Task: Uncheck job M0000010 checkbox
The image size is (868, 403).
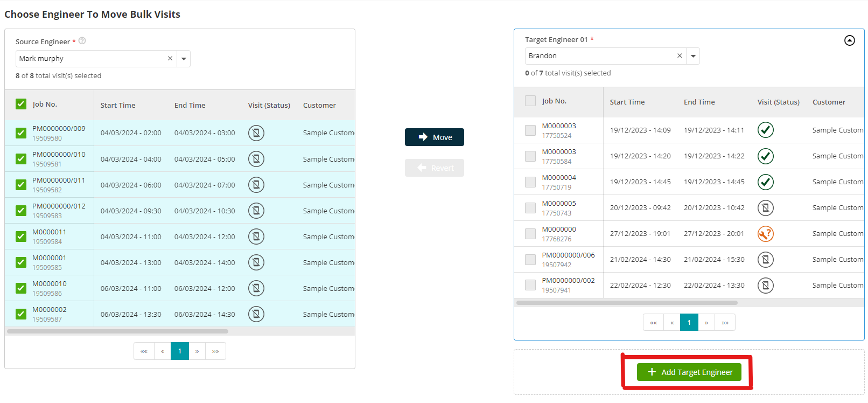Action: (21, 288)
